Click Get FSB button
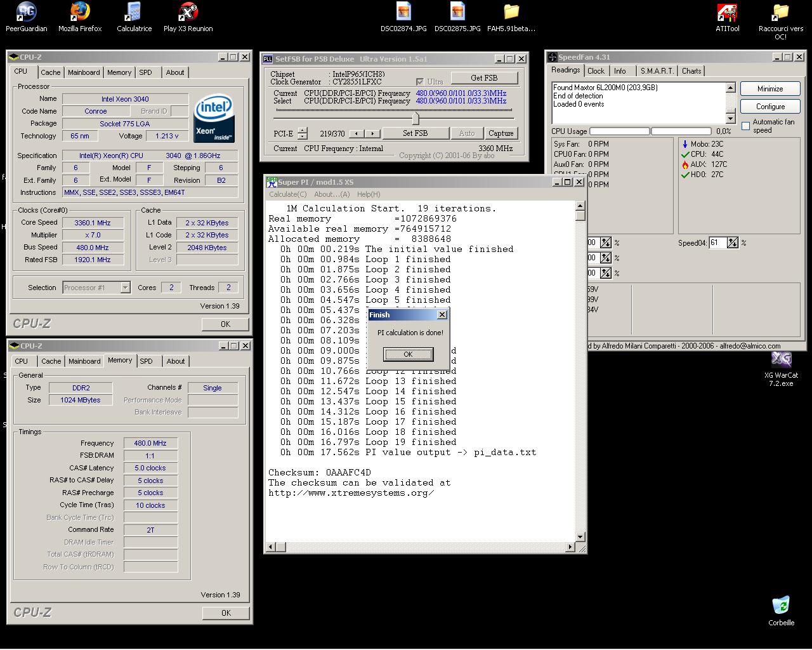This screenshot has width=812, height=650. pyautogui.click(x=484, y=78)
